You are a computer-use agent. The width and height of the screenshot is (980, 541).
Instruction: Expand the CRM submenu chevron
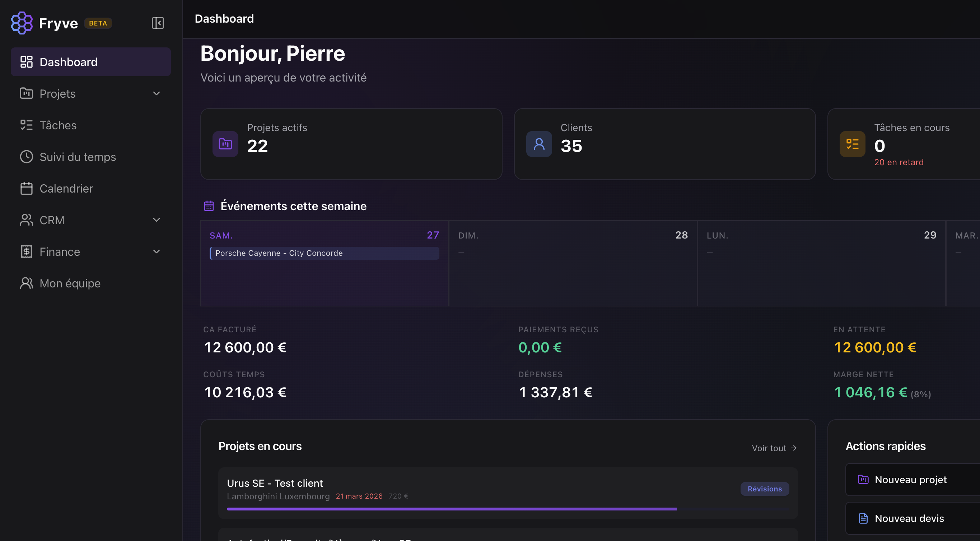pyautogui.click(x=157, y=220)
